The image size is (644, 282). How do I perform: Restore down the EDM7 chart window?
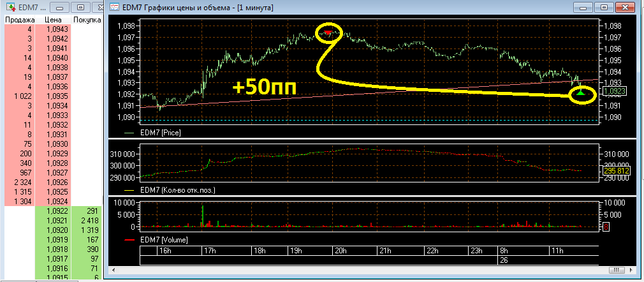pos(604,8)
